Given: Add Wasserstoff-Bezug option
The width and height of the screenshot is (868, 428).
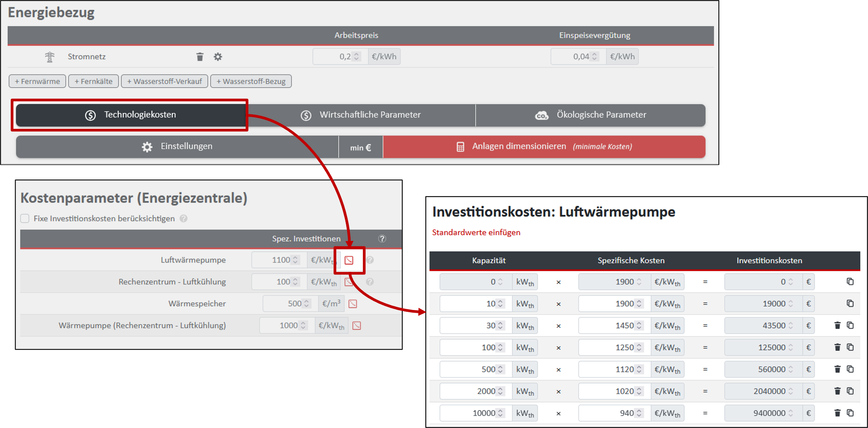Looking at the screenshot, I should [x=251, y=81].
